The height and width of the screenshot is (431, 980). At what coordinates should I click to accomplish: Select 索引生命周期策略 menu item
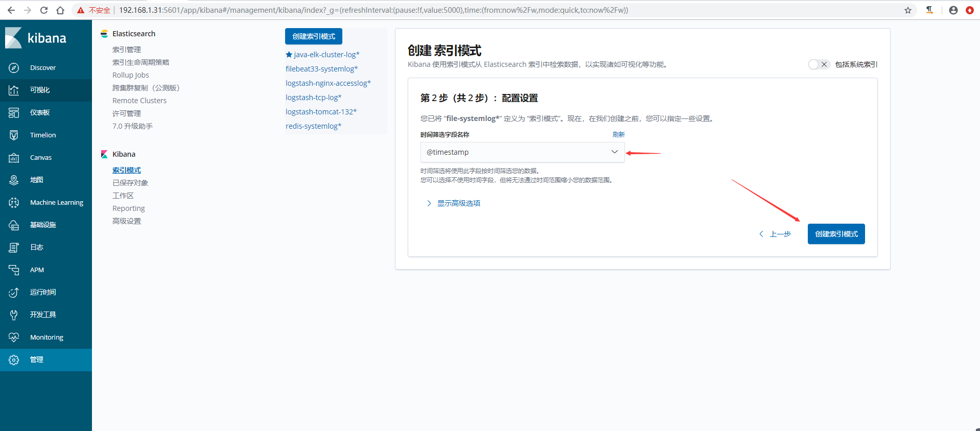[141, 62]
